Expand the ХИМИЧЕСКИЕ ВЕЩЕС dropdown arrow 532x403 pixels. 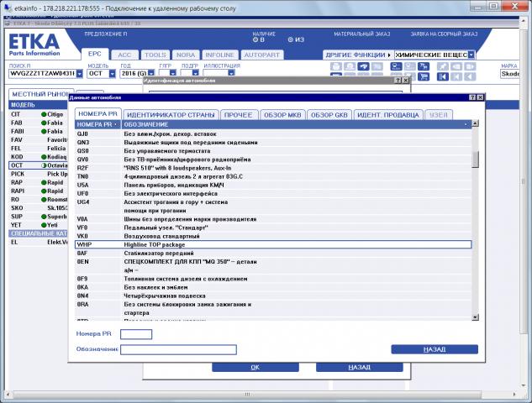point(471,55)
